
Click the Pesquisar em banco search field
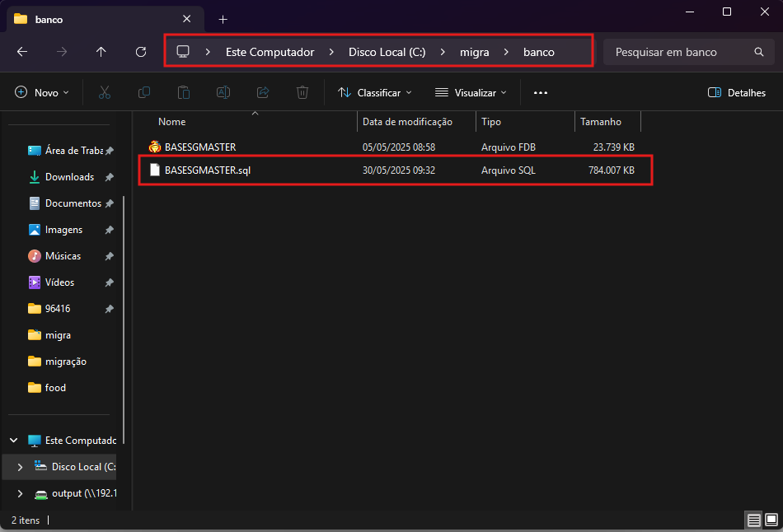coord(676,52)
